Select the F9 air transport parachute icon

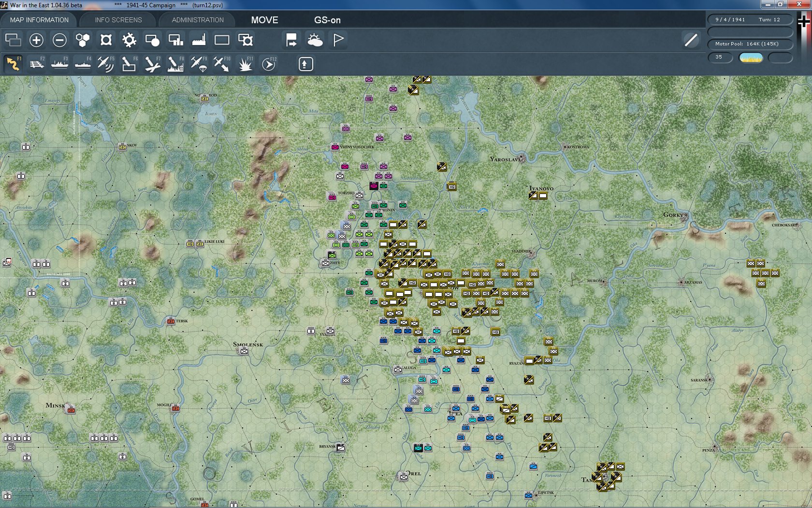click(199, 64)
